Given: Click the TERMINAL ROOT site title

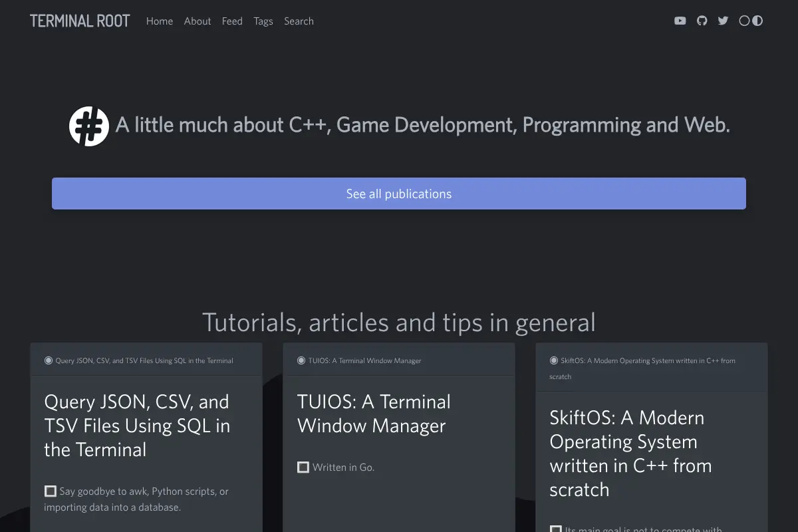Looking at the screenshot, I should click(80, 21).
